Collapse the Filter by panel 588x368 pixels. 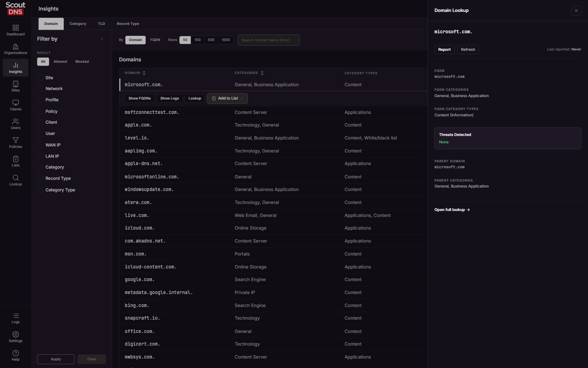pyautogui.click(x=102, y=39)
